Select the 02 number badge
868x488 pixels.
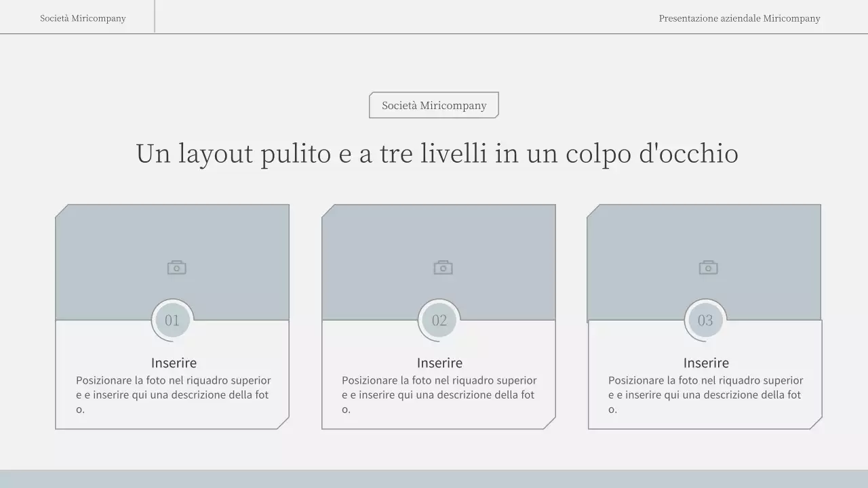click(x=438, y=320)
